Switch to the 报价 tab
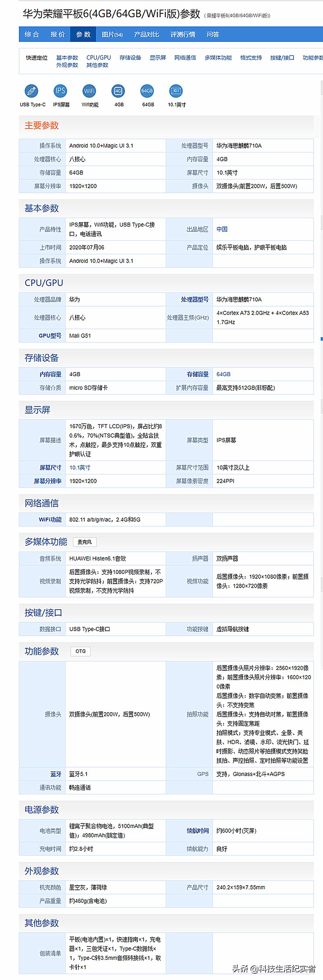The width and height of the screenshot is (323, 980). pyautogui.click(x=57, y=34)
